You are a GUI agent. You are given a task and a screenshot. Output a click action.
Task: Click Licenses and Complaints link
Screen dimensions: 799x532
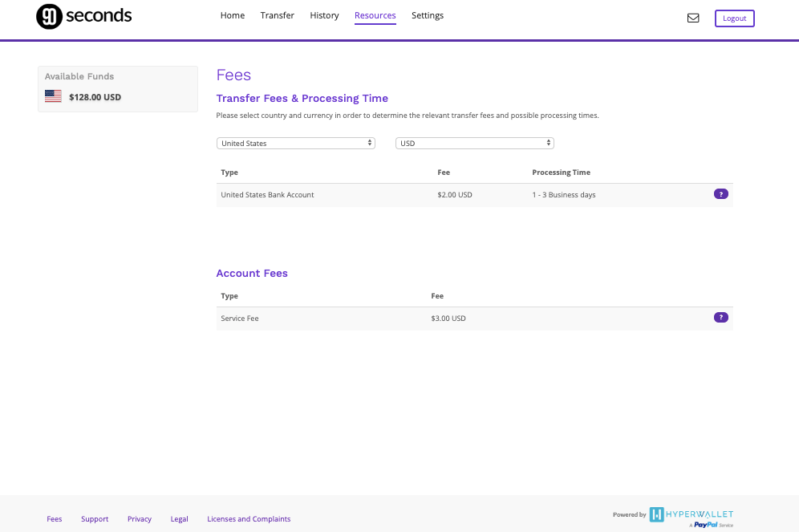[x=249, y=519]
